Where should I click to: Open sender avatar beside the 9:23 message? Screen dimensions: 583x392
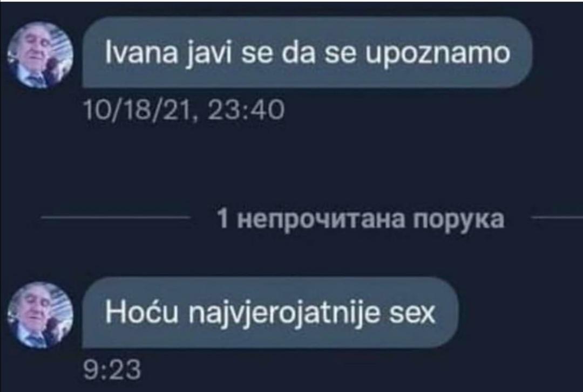40,315
